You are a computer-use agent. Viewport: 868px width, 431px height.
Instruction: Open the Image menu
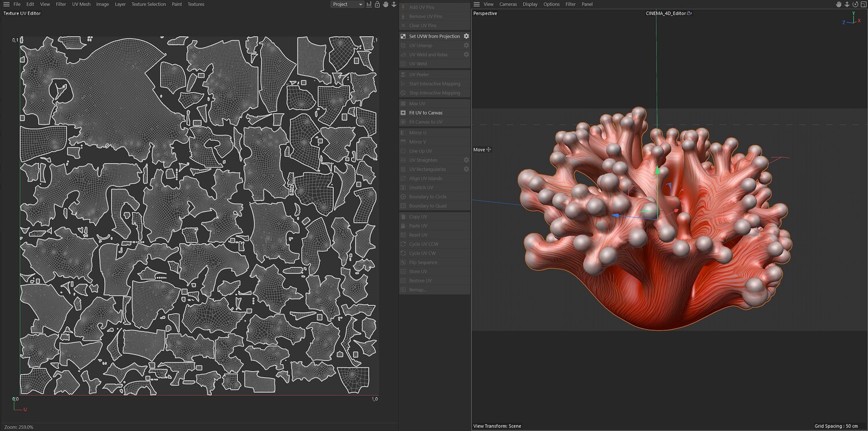pyautogui.click(x=102, y=4)
